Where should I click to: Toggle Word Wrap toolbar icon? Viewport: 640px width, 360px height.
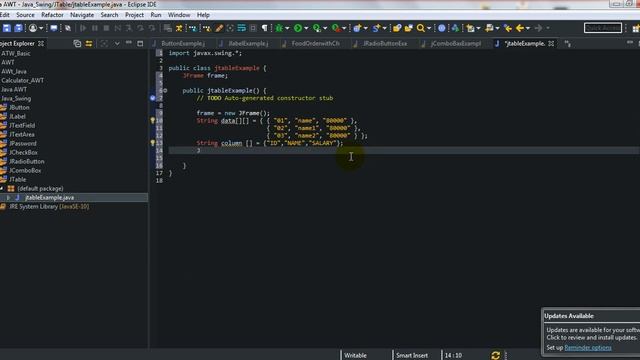(x=242, y=28)
